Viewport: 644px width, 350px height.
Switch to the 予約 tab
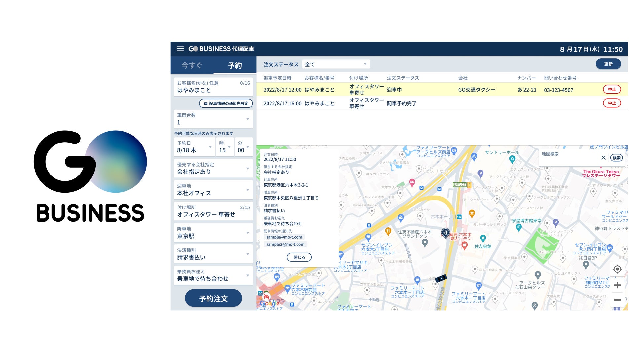coord(235,65)
